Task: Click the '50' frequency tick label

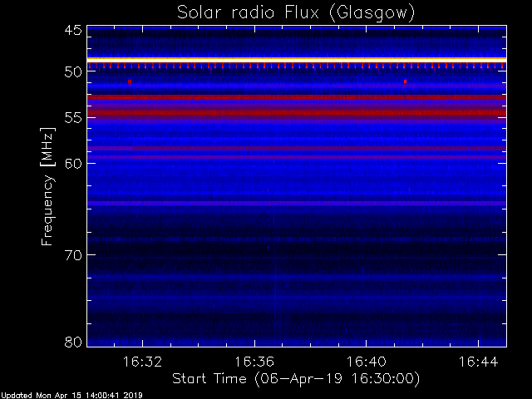Action: point(73,72)
